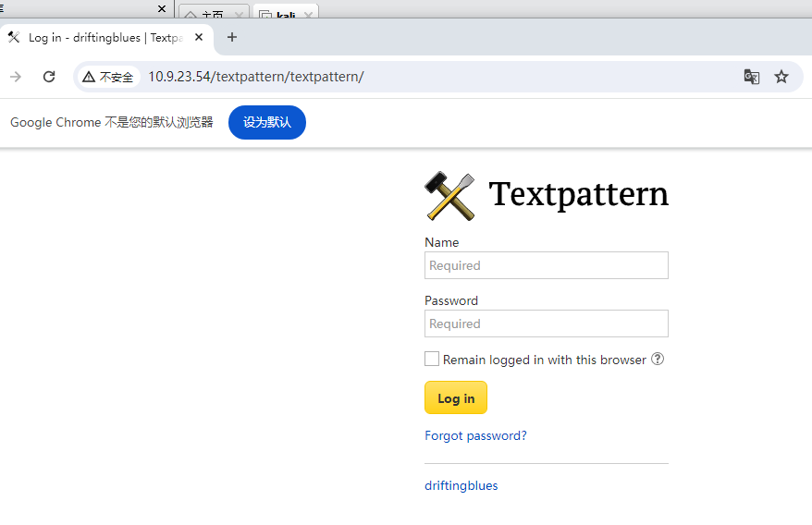Reload the page with the refresh icon
Screen dimensions: 812x525
click(x=49, y=77)
